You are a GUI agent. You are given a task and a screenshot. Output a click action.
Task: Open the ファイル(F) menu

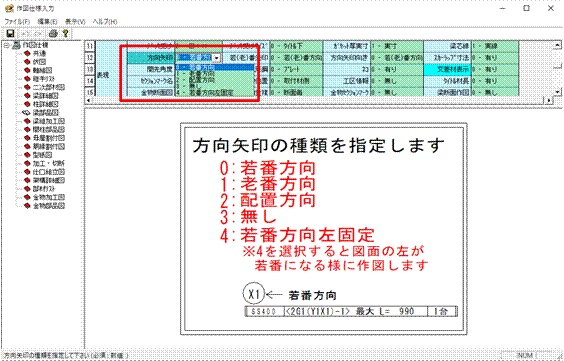coord(17,22)
